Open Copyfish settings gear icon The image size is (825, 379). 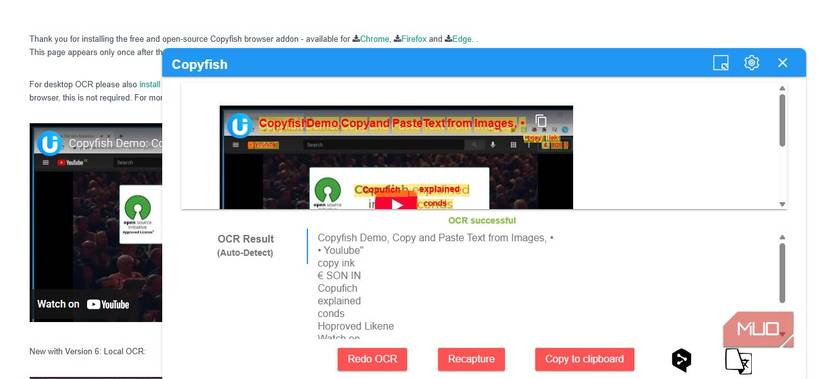(x=751, y=63)
